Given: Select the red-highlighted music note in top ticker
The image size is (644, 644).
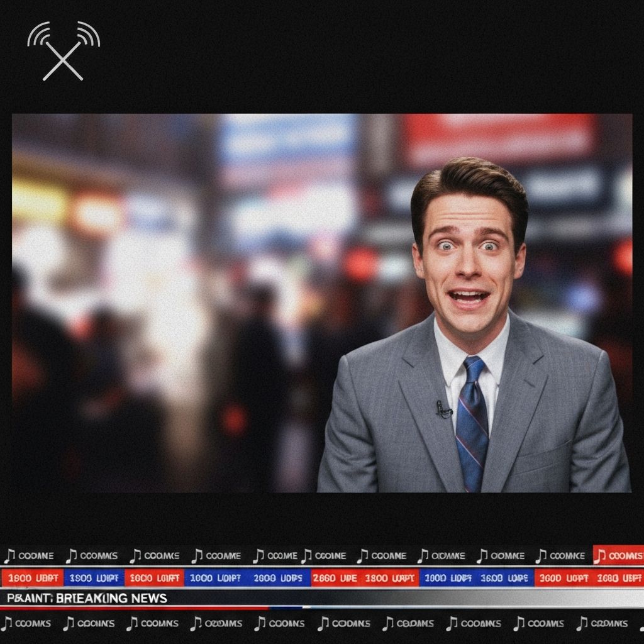Looking at the screenshot, I should pyautogui.click(x=601, y=555).
